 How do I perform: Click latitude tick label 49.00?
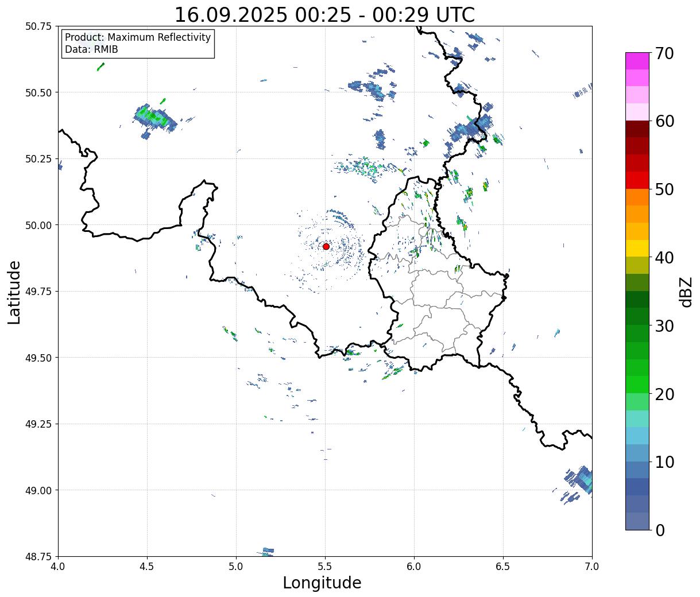point(38,490)
